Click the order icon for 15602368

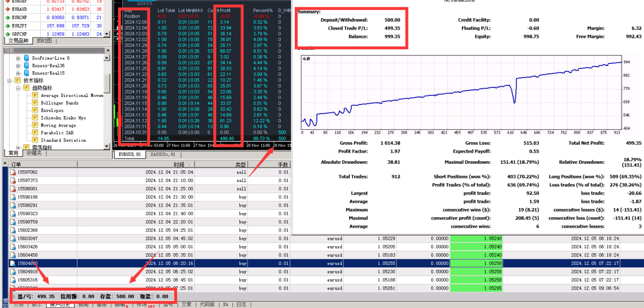tap(13, 230)
